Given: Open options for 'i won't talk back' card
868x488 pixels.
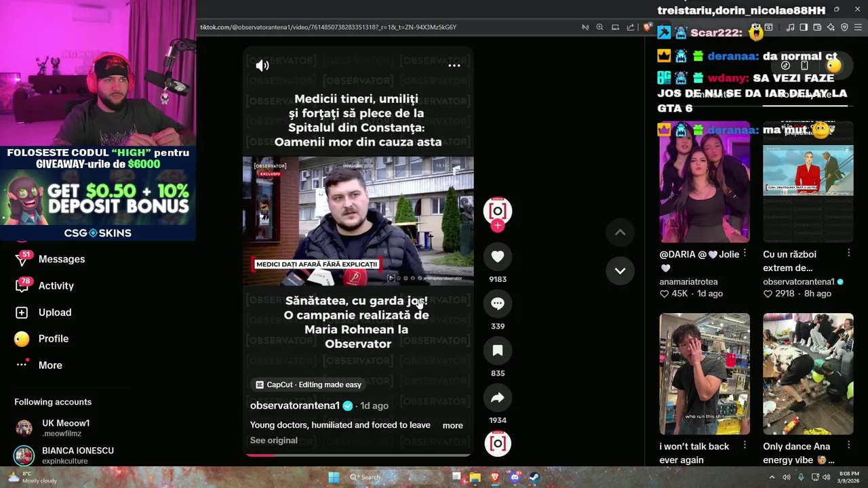Looking at the screenshot, I should (x=745, y=445).
